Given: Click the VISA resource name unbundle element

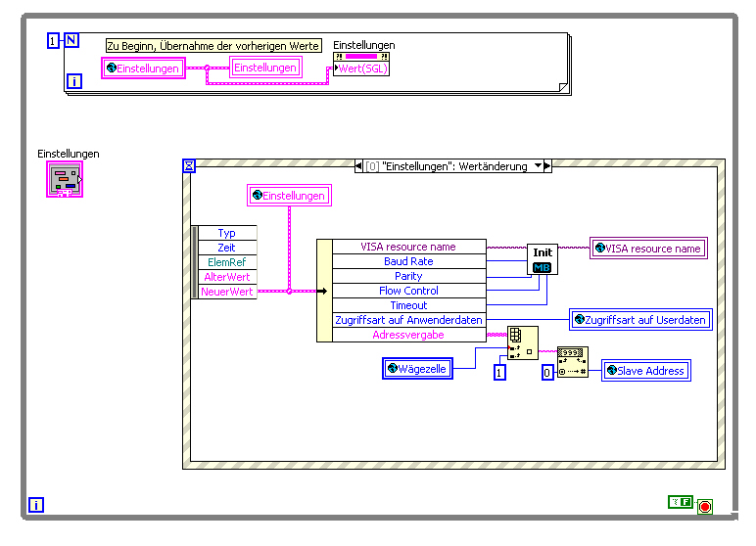Looking at the screenshot, I should (x=409, y=247).
